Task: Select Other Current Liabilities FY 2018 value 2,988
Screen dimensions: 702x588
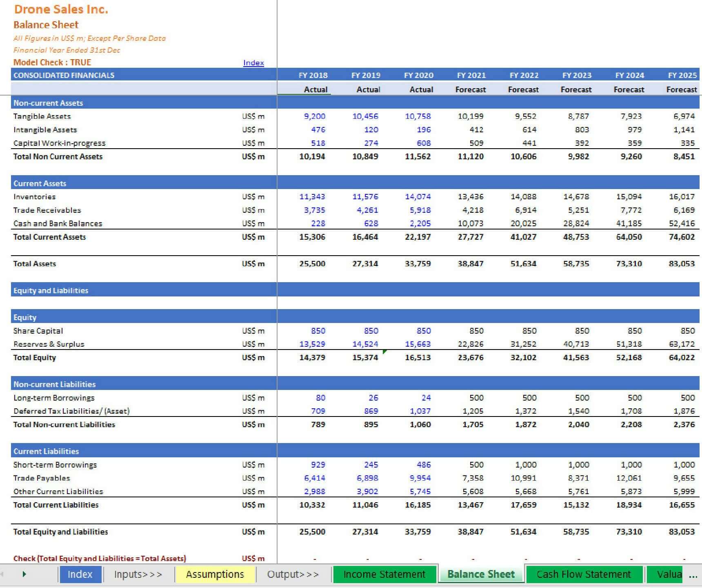Action: 315,492
